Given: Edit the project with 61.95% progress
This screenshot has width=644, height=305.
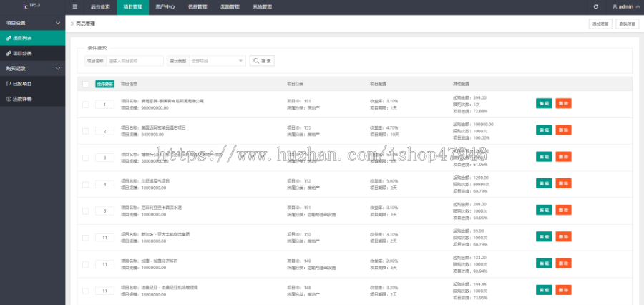Looking at the screenshot, I should tap(545, 157).
